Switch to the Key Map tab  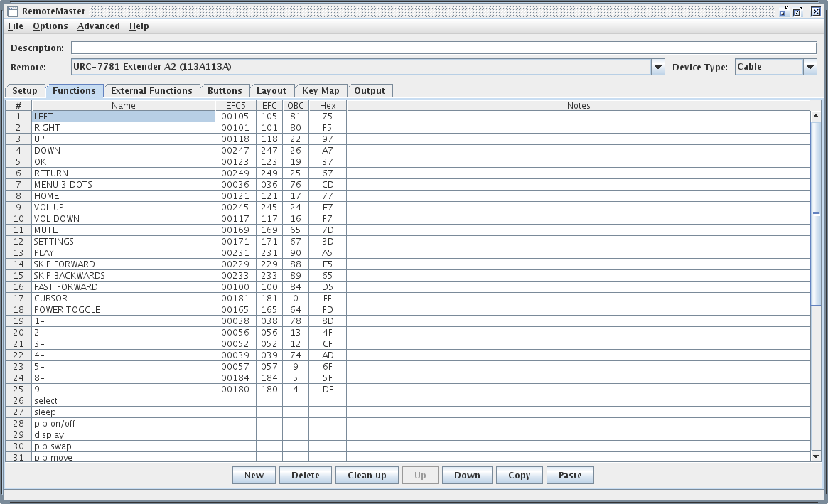point(320,91)
